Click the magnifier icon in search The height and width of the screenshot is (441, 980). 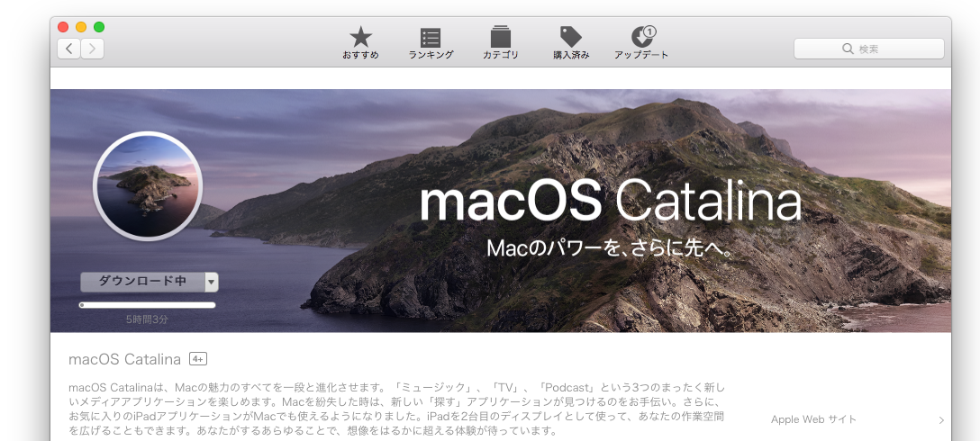(x=848, y=49)
